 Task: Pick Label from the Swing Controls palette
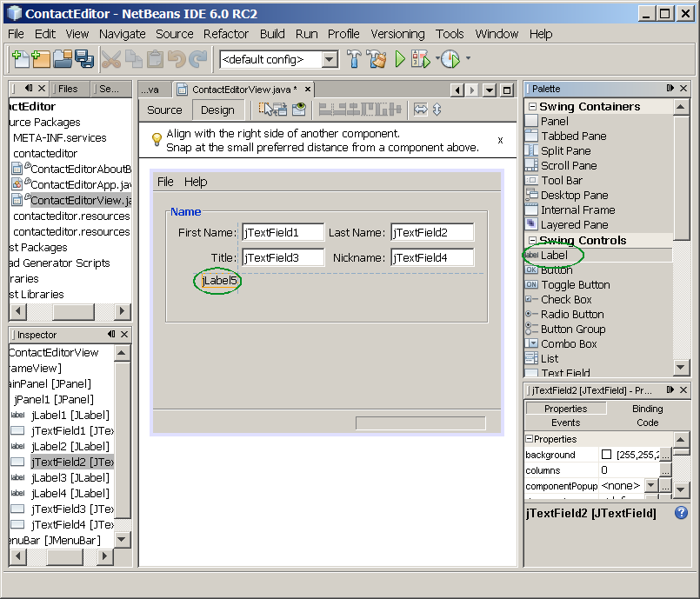554,255
